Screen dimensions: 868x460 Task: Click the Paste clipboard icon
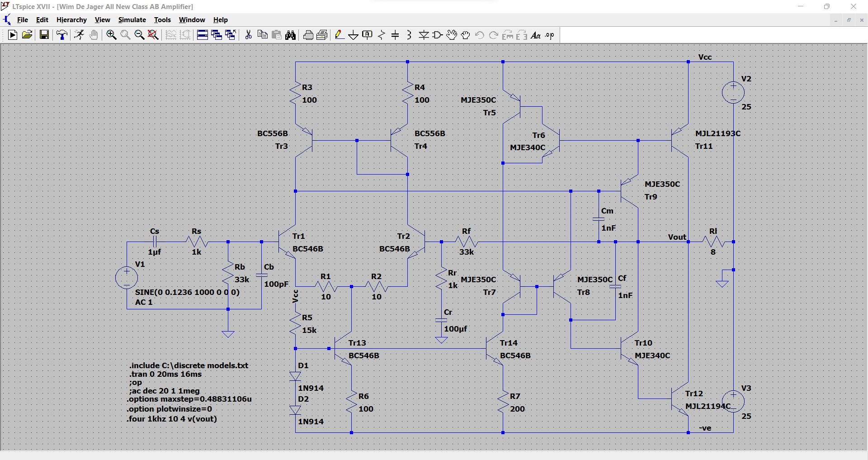pos(277,35)
